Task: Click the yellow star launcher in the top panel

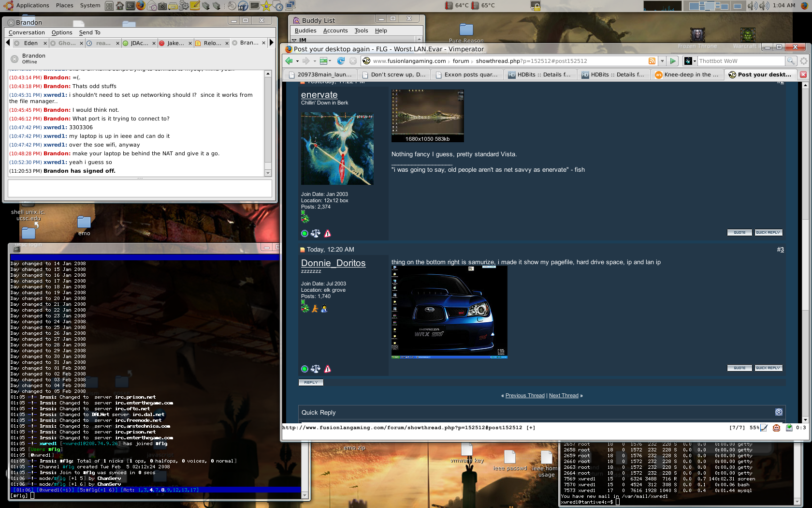Action: pos(266,6)
